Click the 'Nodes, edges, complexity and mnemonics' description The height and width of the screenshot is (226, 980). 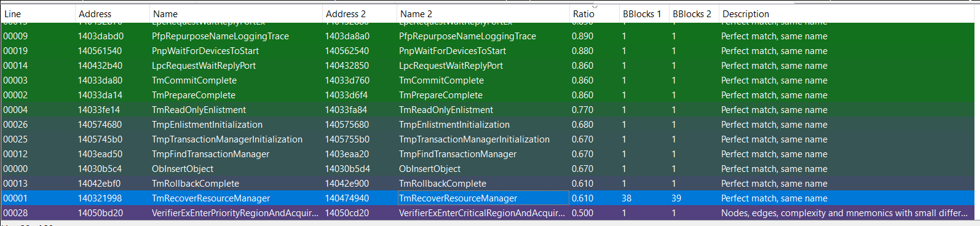pyautogui.click(x=845, y=213)
